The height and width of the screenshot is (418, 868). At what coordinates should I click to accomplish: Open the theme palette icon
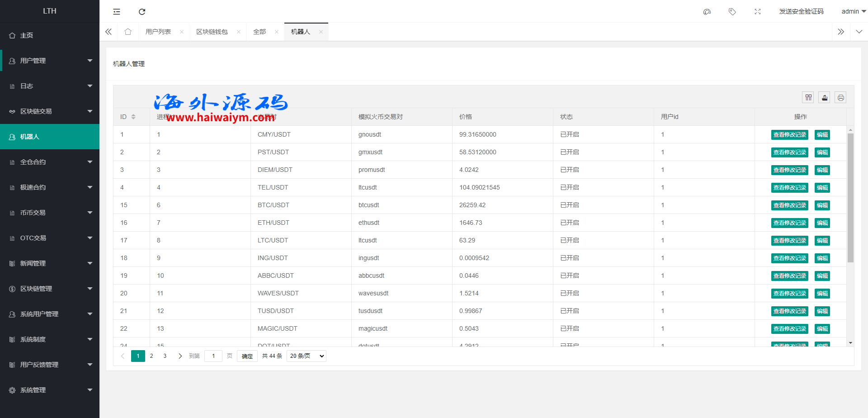pos(707,12)
